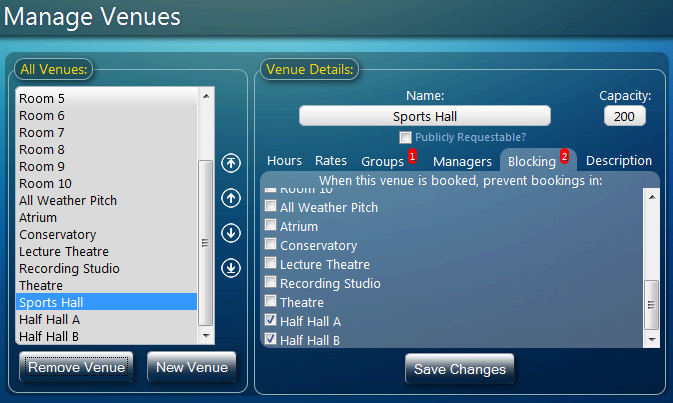The width and height of the screenshot is (673, 403).
Task: Move selected venue down one position
Action: tap(231, 233)
